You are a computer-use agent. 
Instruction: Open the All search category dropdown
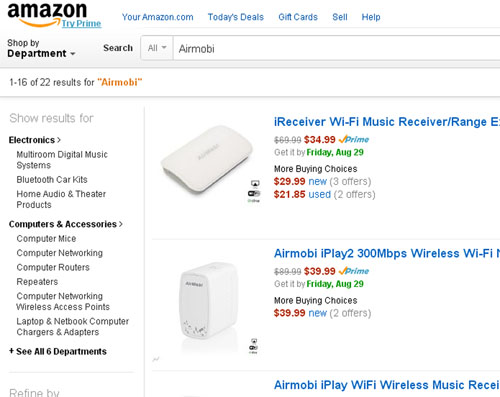pyautogui.click(x=157, y=48)
